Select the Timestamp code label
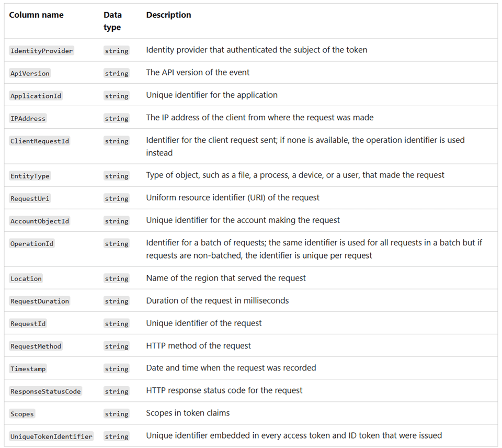 click(x=28, y=368)
